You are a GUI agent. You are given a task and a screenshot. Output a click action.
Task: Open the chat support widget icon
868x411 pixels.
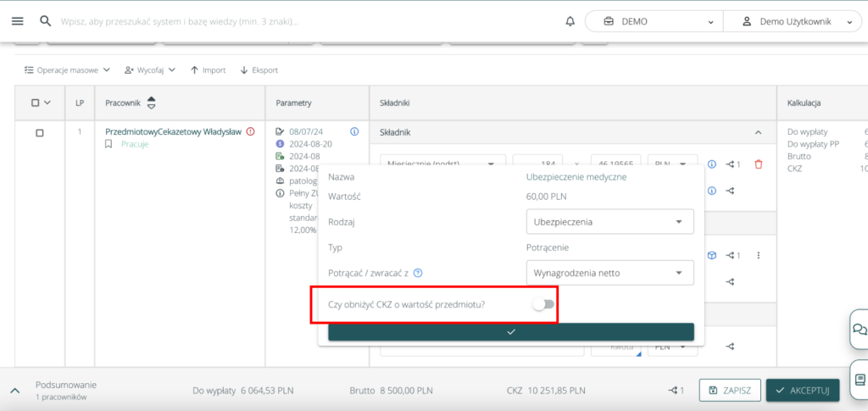(859, 329)
